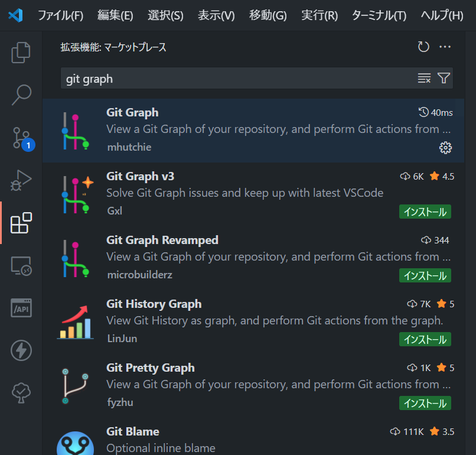
Task: Install the Git Graph v3 extension
Action: point(425,212)
